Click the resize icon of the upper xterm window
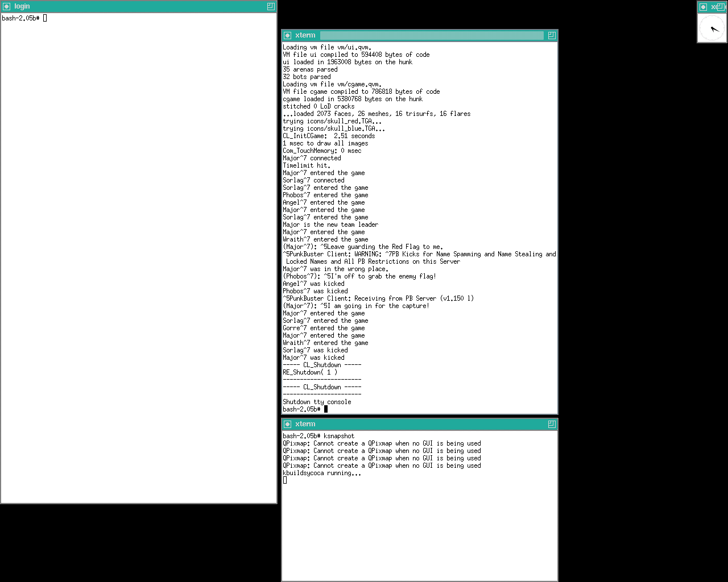This screenshot has height=582, width=728. (551, 35)
